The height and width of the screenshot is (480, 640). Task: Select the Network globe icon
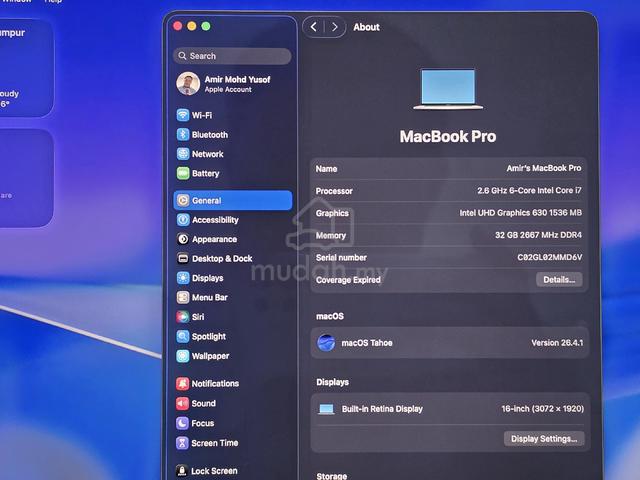click(182, 154)
